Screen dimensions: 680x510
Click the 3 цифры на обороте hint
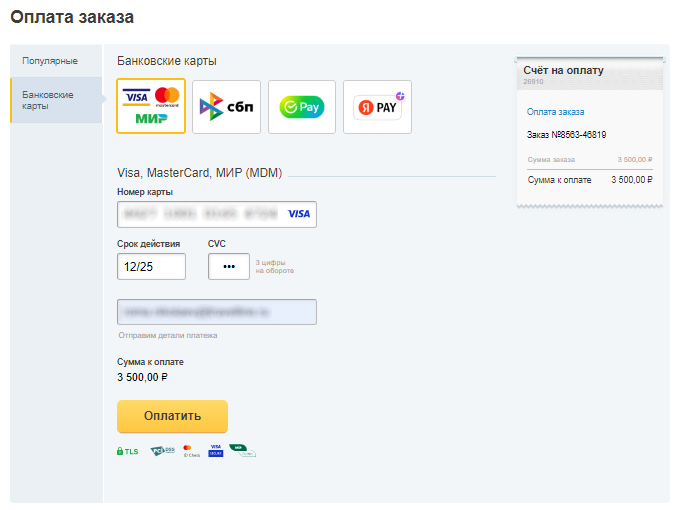(x=275, y=267)
